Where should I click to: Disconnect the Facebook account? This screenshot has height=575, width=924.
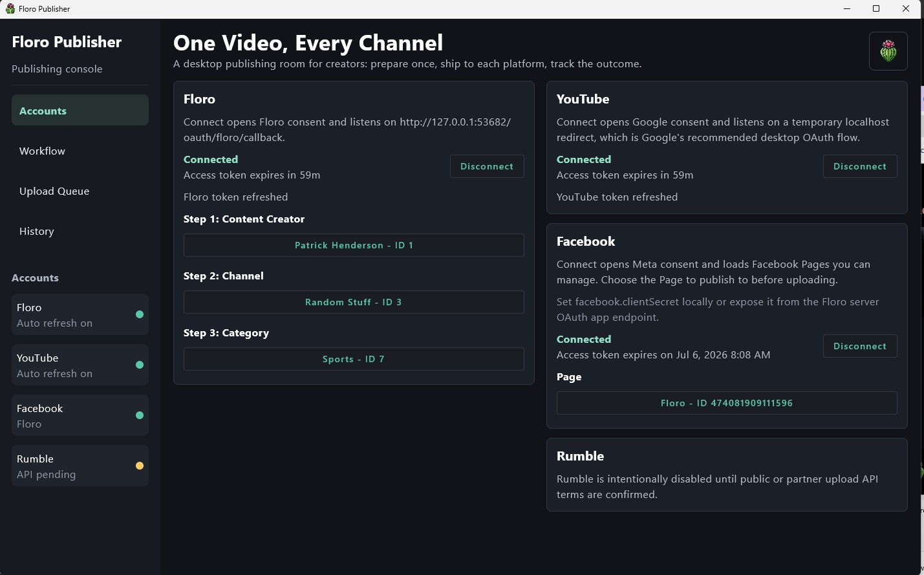point(860,346)
